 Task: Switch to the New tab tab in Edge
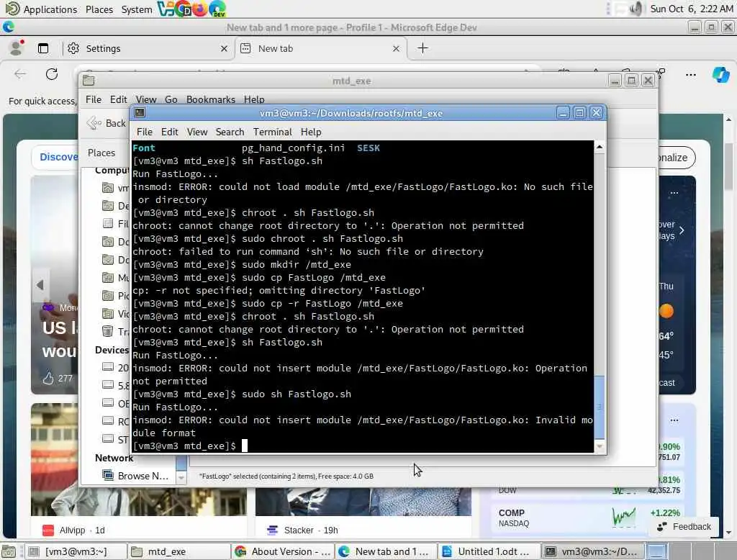[321, 48]
